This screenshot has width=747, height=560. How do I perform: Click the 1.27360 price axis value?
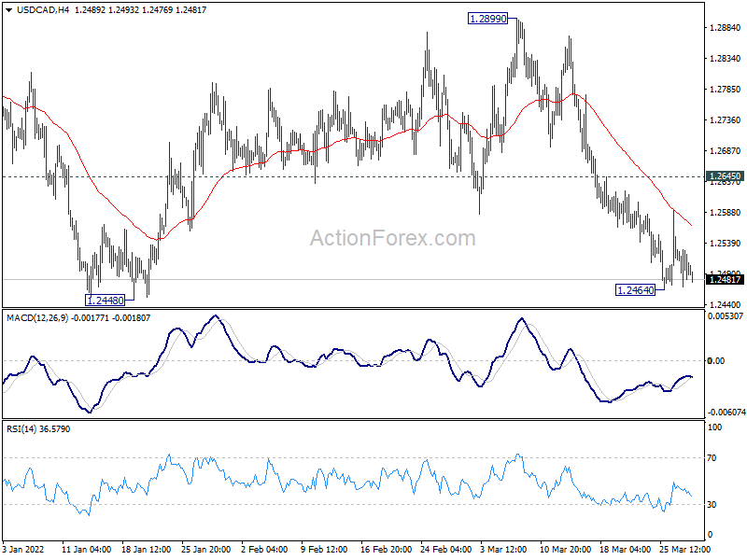[x=726, y=120]
